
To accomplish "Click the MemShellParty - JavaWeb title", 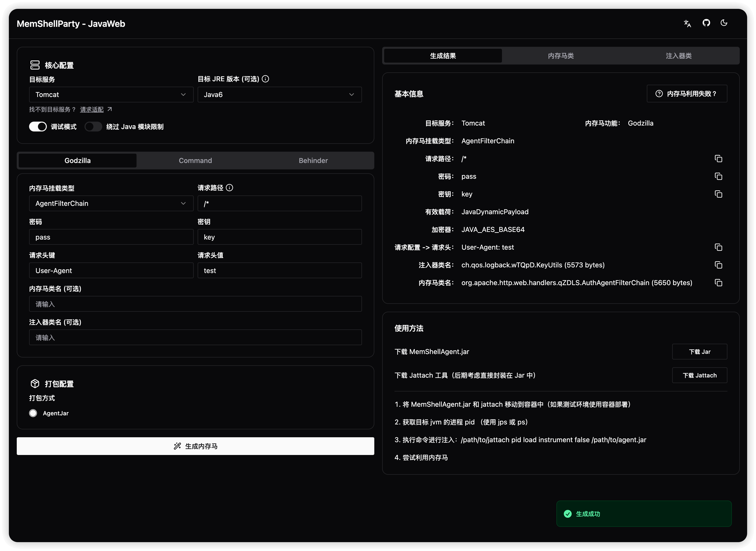I will point(71,24).
